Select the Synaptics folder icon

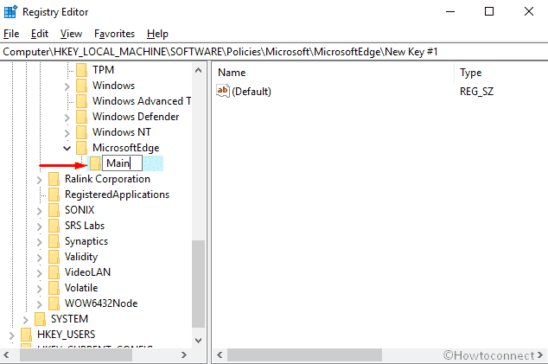pyautogui.click(x=54, y=241)
